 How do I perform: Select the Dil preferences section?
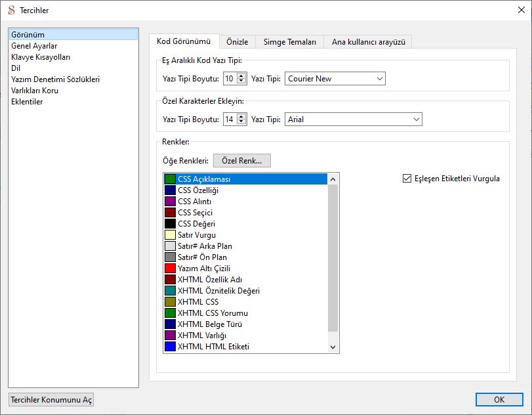coord(73,68)
